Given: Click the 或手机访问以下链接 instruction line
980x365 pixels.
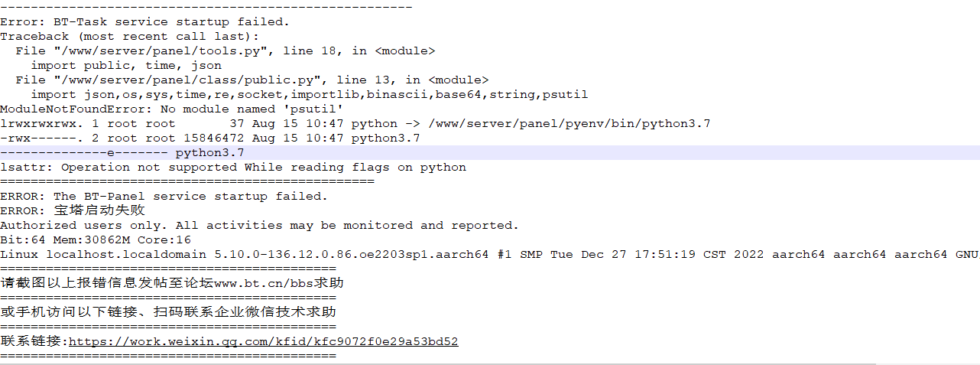Looking at the screenshot, I should 168,312.
